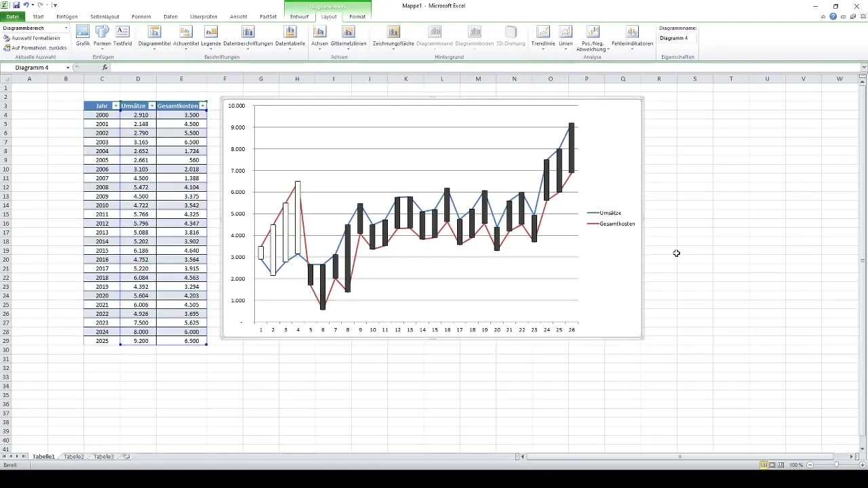The image size is (868, 488).
Task: Open the Fehlerindikatoren error bars options
Action: [632, 38]
